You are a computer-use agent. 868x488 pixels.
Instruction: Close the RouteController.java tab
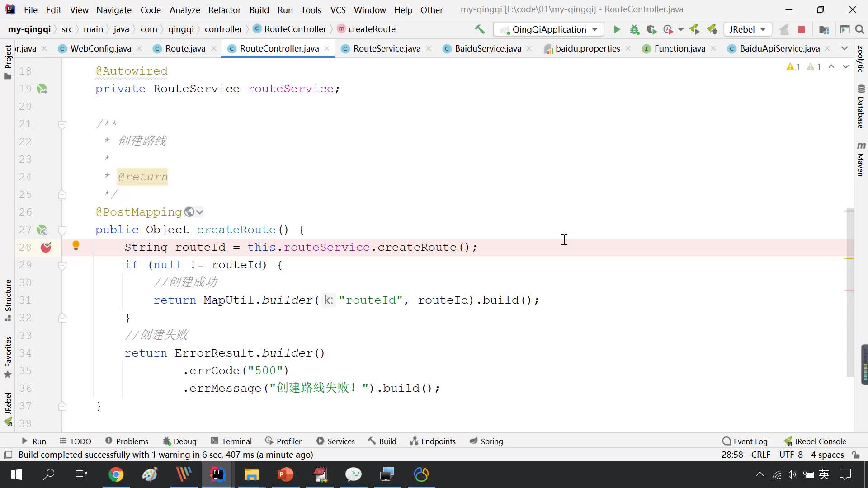click(x=326, y=48)
